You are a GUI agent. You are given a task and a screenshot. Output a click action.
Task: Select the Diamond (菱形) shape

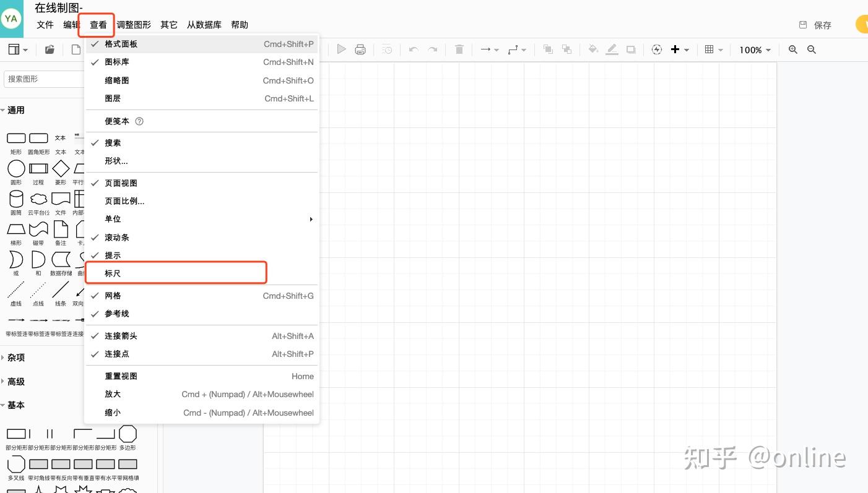tap(60, 168)
